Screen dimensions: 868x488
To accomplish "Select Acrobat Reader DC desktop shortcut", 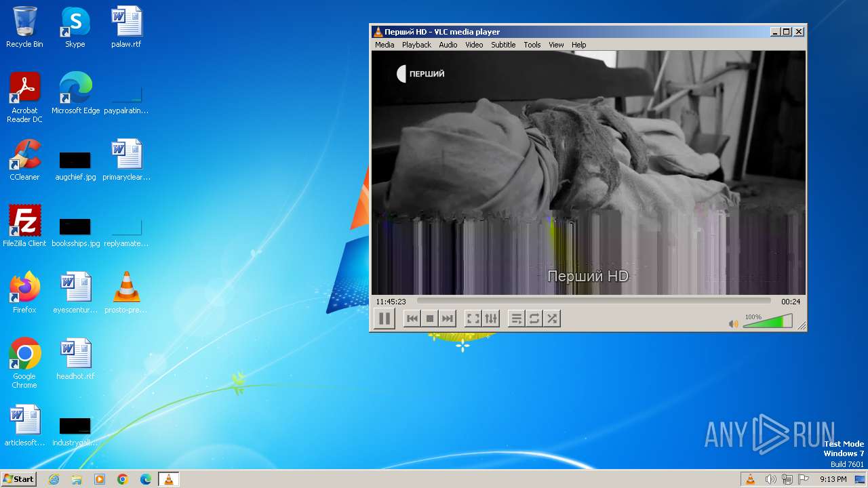I will 24,98.
